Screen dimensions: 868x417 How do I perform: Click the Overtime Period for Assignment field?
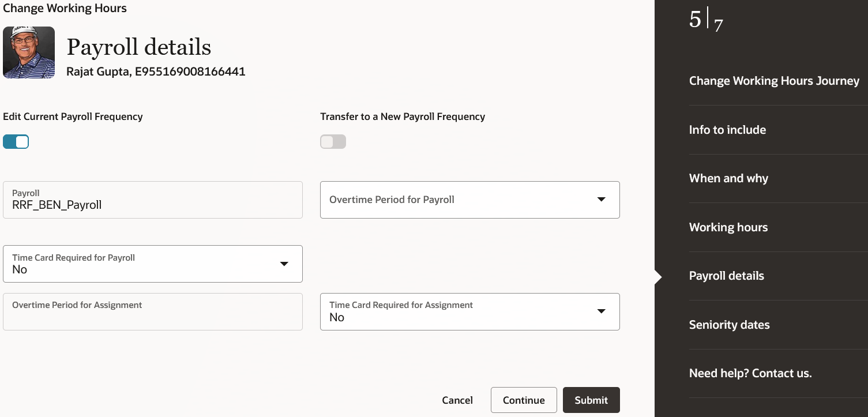[x=153, y=311]
